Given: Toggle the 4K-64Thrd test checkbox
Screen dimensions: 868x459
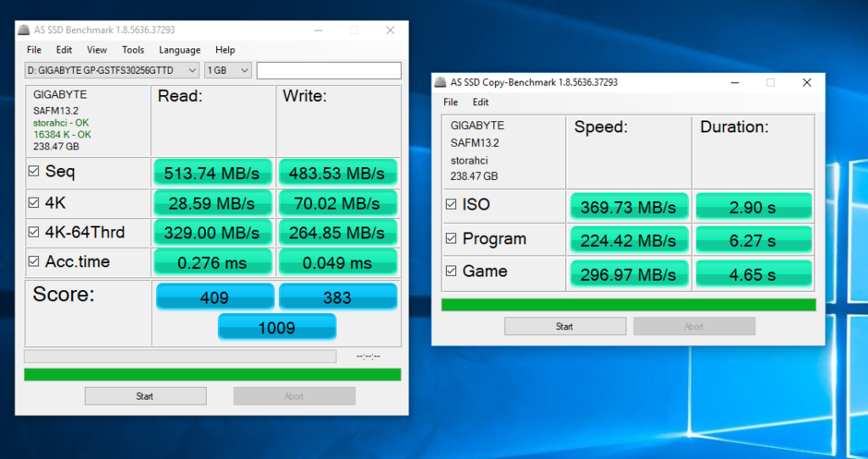Looking at the screenshot, I should [x=34, y=232].
